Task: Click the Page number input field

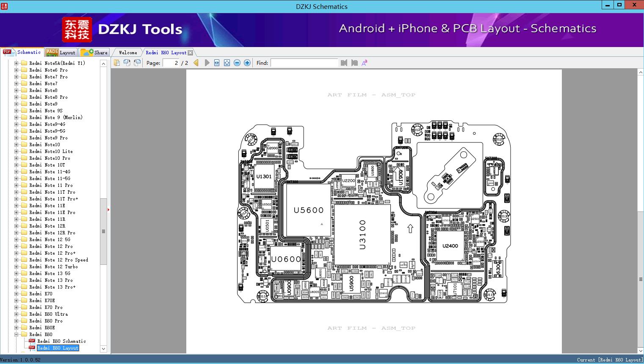Action: pyautogui.click(x=171, y=63)
